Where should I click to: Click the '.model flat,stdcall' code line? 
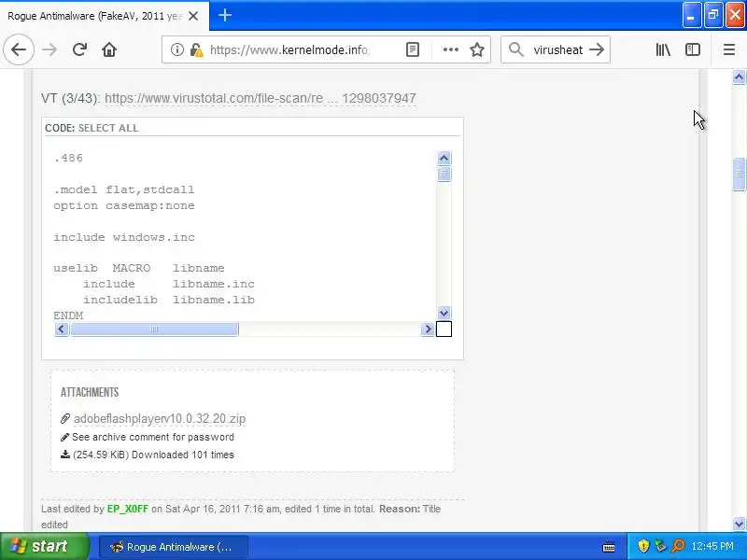tap(124, 189)
